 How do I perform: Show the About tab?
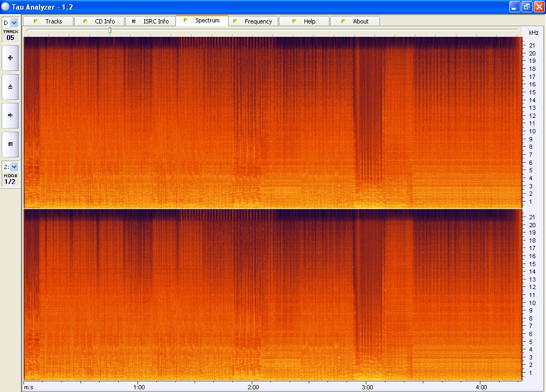point(355,21)
